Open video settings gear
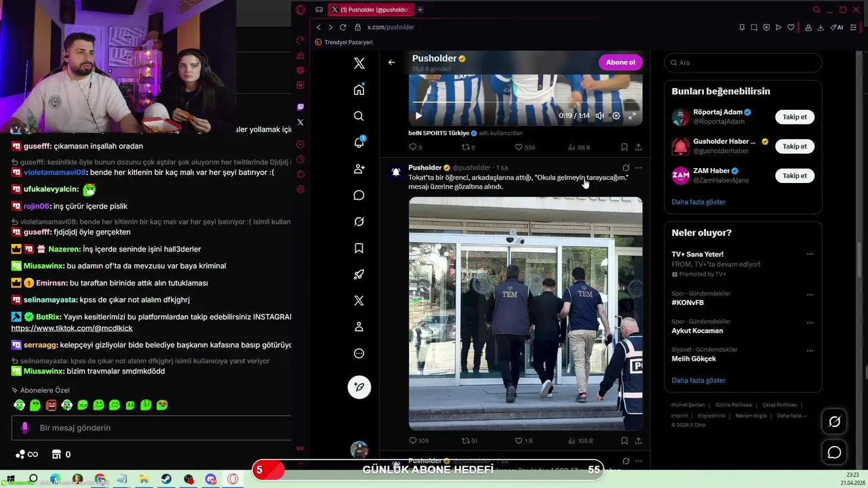Viewport: 868px width, 488px height. coord(616,116)
